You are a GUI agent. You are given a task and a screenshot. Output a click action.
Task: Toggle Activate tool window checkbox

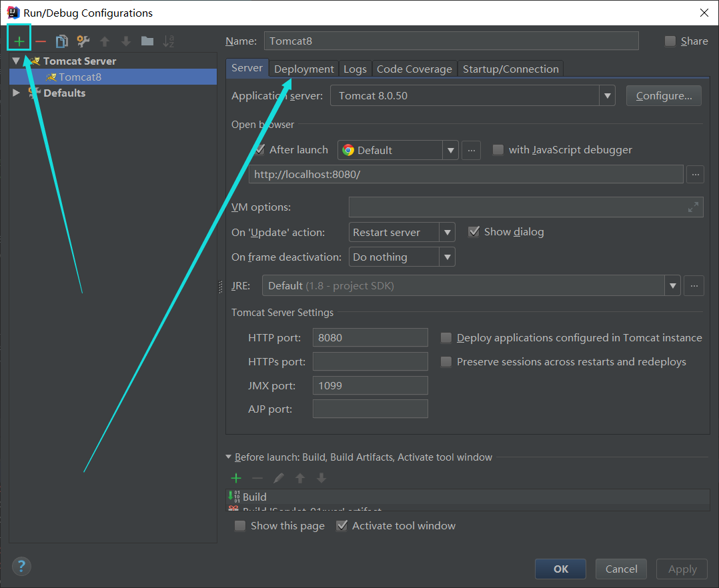[341, 526]
